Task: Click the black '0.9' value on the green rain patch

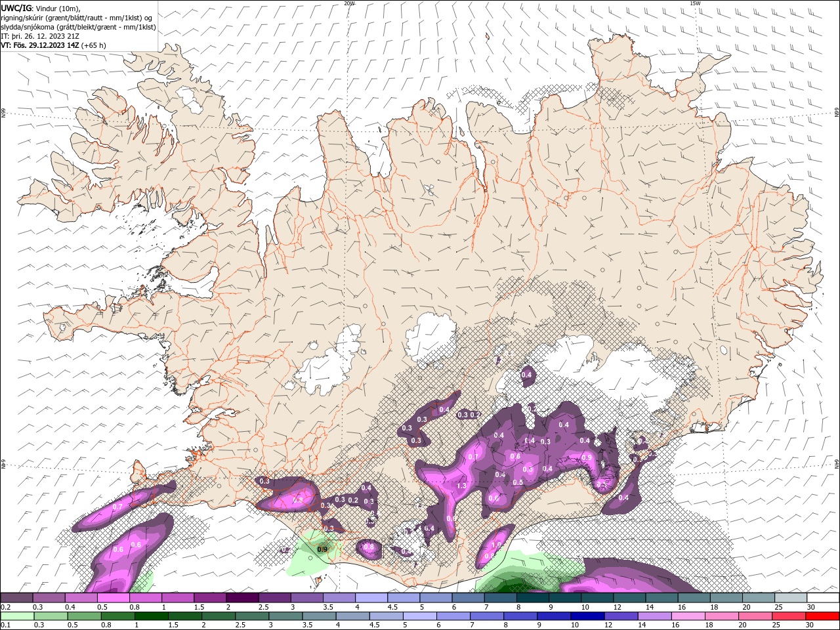Action: point(322,549)
